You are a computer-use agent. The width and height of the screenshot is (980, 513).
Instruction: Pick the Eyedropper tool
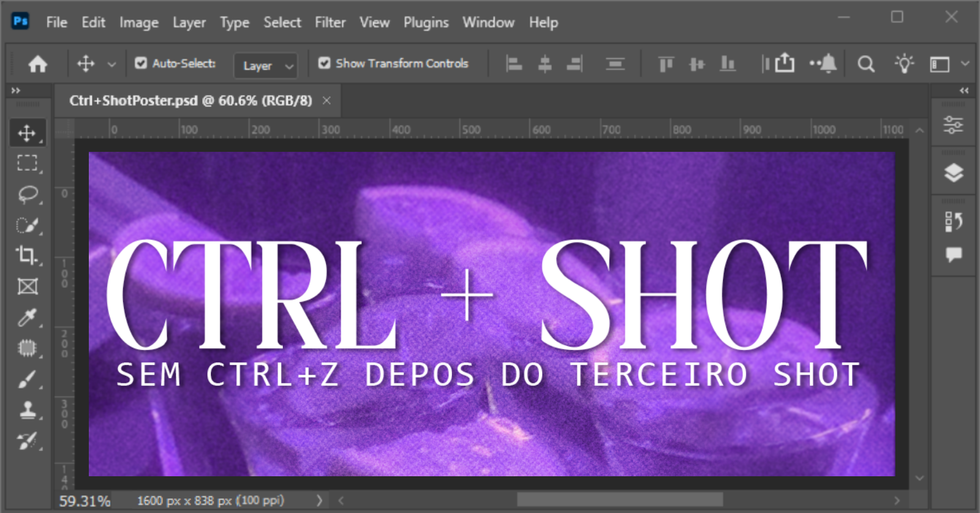click(x=27, y=317)
